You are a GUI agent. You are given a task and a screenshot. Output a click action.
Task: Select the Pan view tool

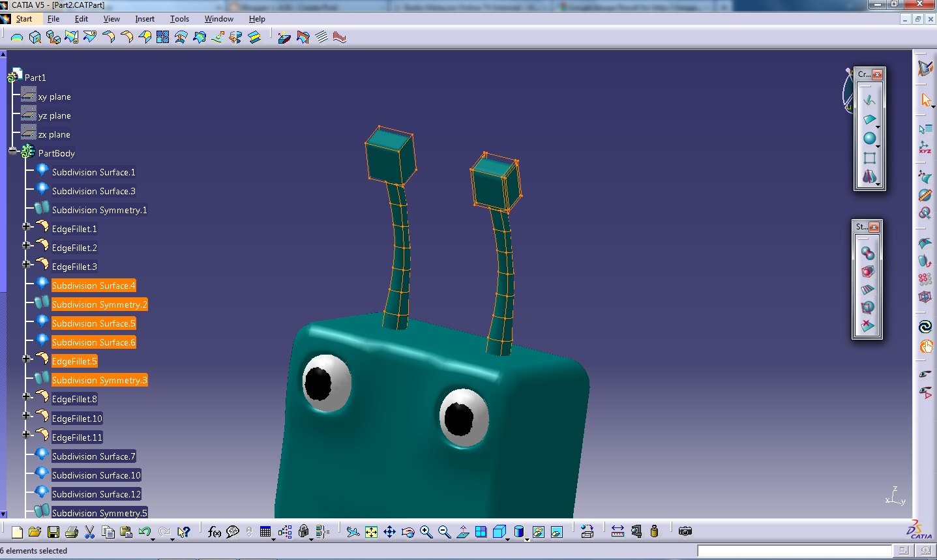[x=389, y=531]
